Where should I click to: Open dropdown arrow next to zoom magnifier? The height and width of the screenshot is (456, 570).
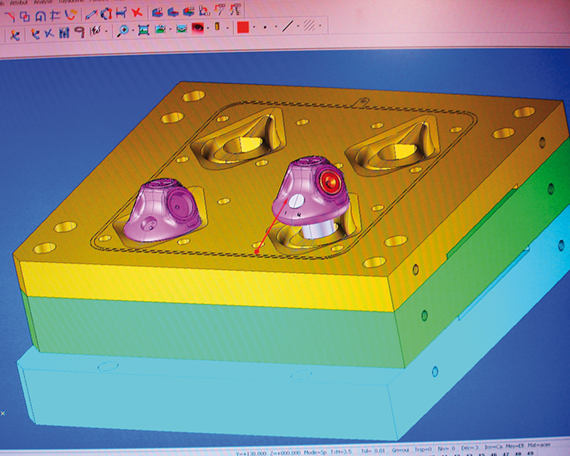[133, 31]
